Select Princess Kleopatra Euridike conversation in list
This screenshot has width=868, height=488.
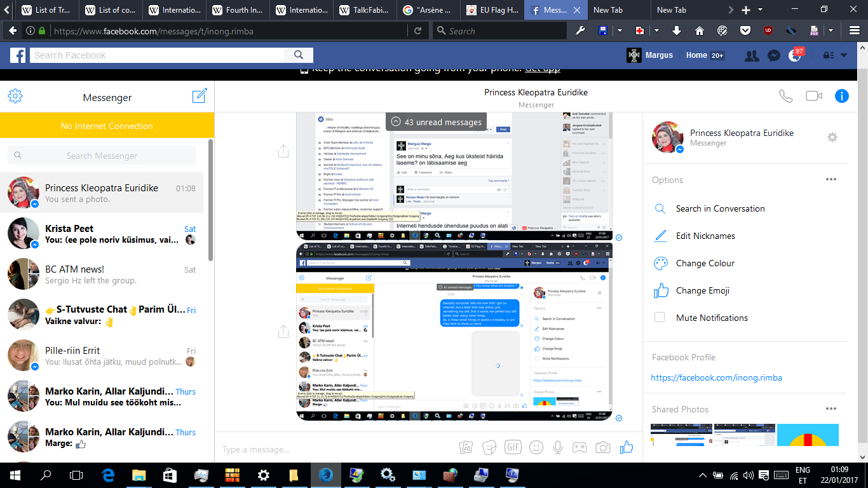tap(102, 193)
